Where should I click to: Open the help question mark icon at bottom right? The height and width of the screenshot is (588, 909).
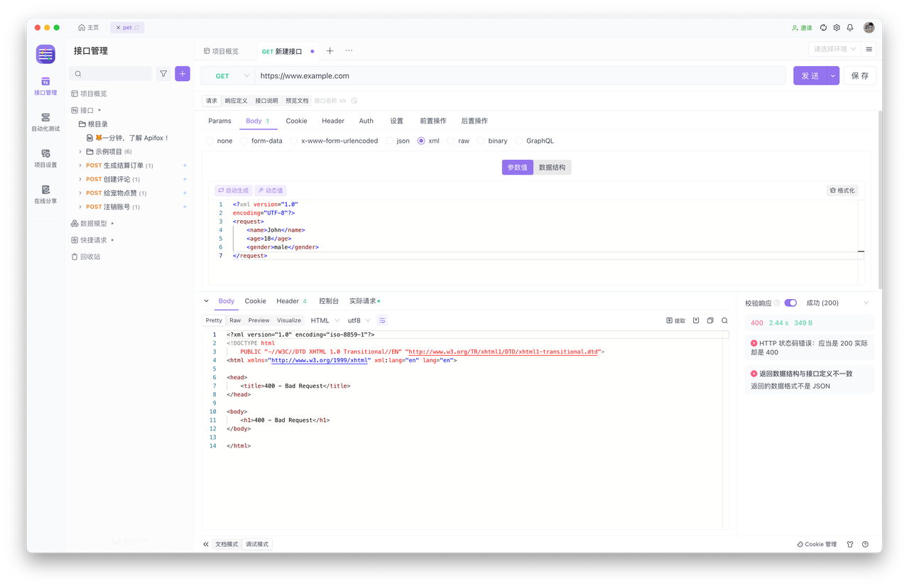click(865, 544)
